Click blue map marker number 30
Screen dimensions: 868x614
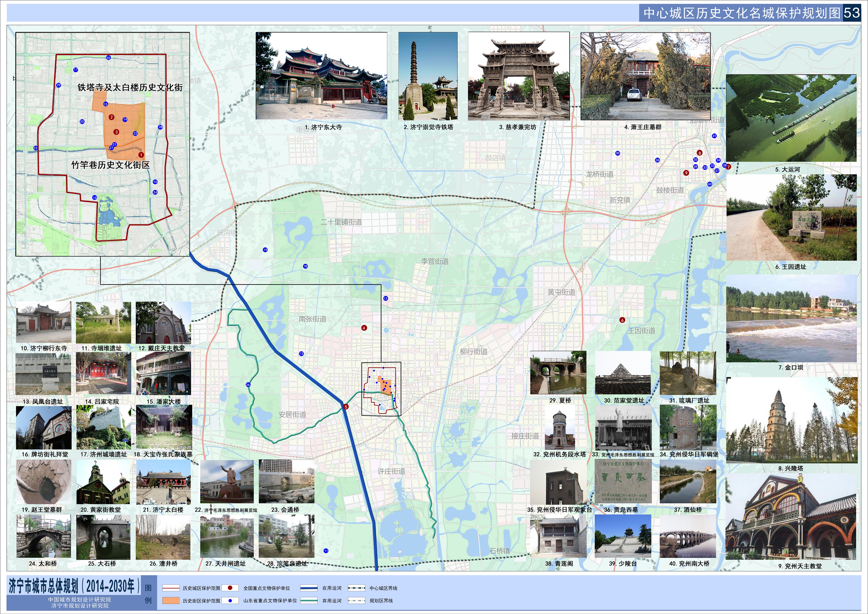click(617, 153)
